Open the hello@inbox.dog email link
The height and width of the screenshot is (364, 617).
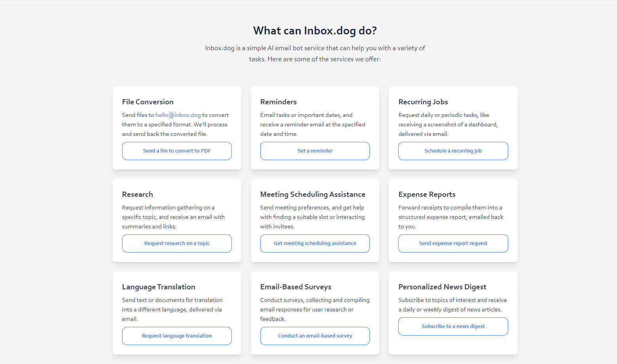(x=178, y=115)
